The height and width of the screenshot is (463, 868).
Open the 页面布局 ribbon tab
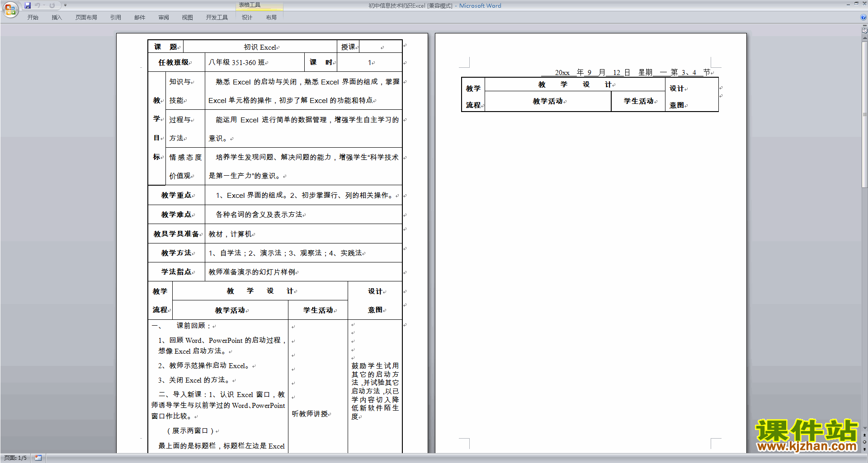86,18
